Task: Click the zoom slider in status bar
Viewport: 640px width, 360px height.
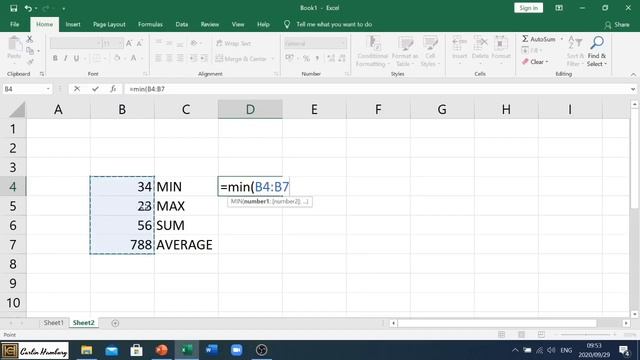Action: (588, 335)
